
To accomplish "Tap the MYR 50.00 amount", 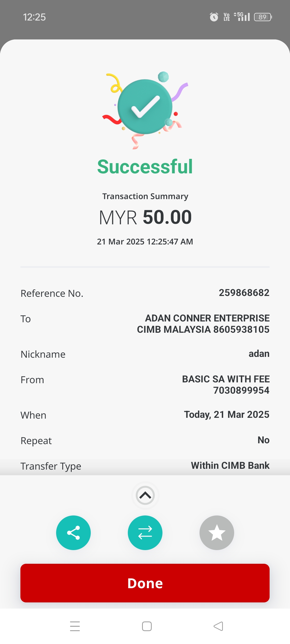I will pyautogui.click(x=145, y=217).
